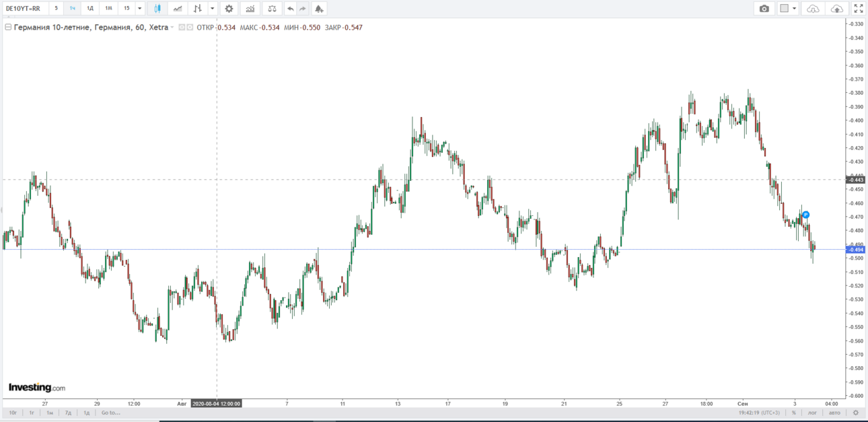Screen dimensions: 868x422
Task: Click the Германия 10-летние series title
Action: (91, 28)
